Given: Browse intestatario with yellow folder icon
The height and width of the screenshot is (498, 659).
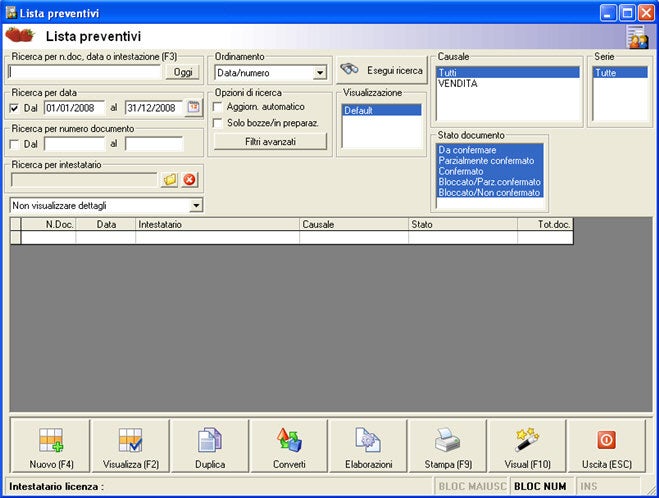Looking at the screenshot, I should [170, 180].
